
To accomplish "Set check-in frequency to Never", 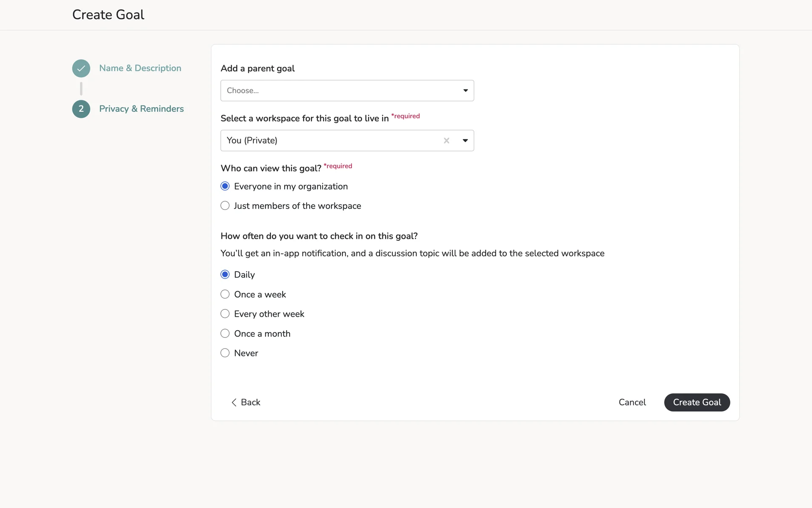I will 225,353.
